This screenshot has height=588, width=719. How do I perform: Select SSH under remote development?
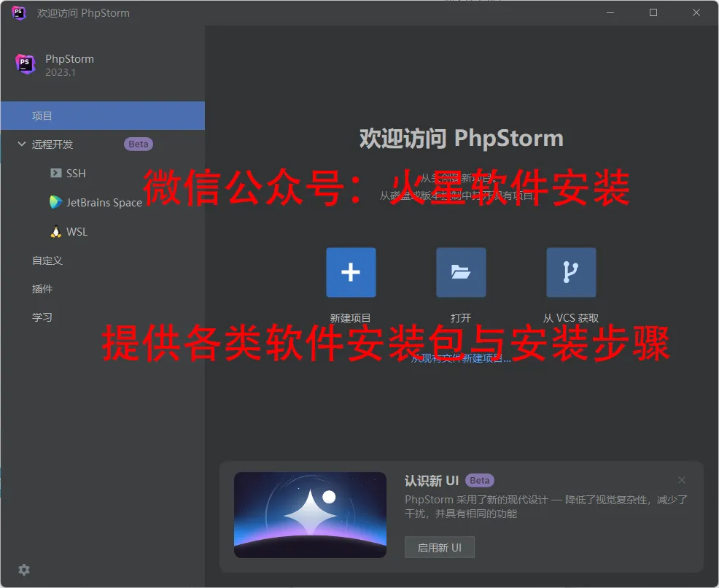(76, 174)
